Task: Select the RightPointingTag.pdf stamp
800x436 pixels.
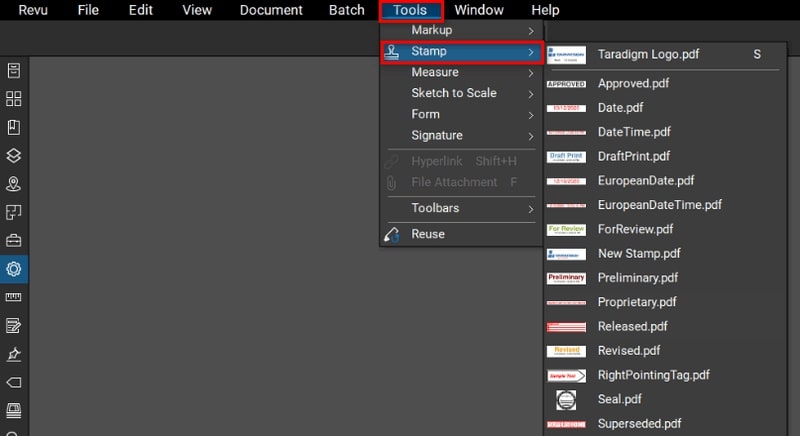Action: 653,375
